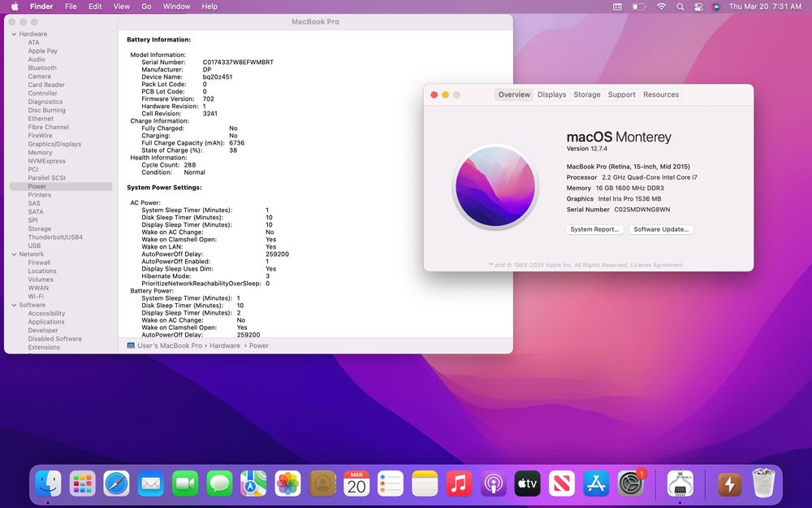The image size is (812, 508).
Task: Open Notes app in the Dock
Action: point(425,484)
